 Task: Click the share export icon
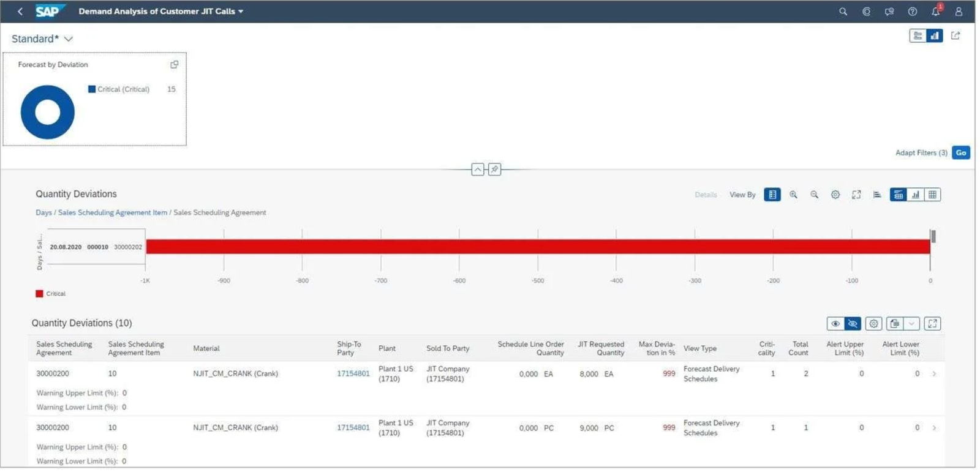(x=956, y=36)
